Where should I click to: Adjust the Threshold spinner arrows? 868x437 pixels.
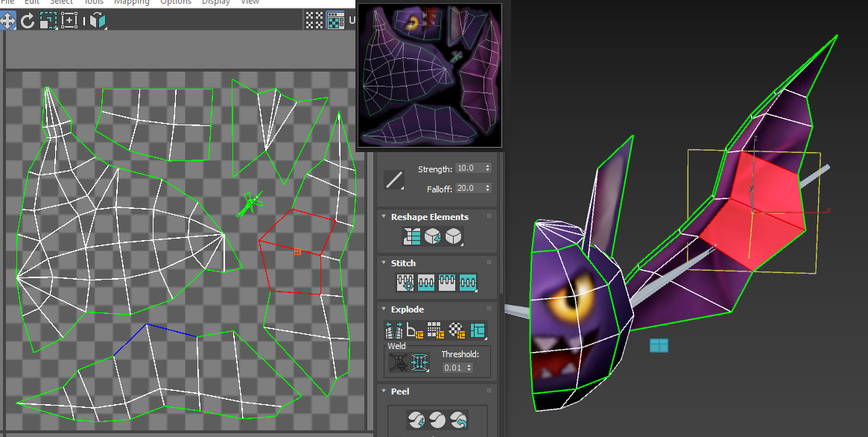point(470,367)
